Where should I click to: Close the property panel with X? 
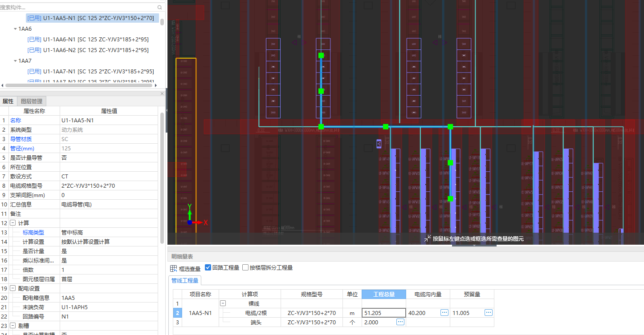pyautogui.click(x=162, y=93)
